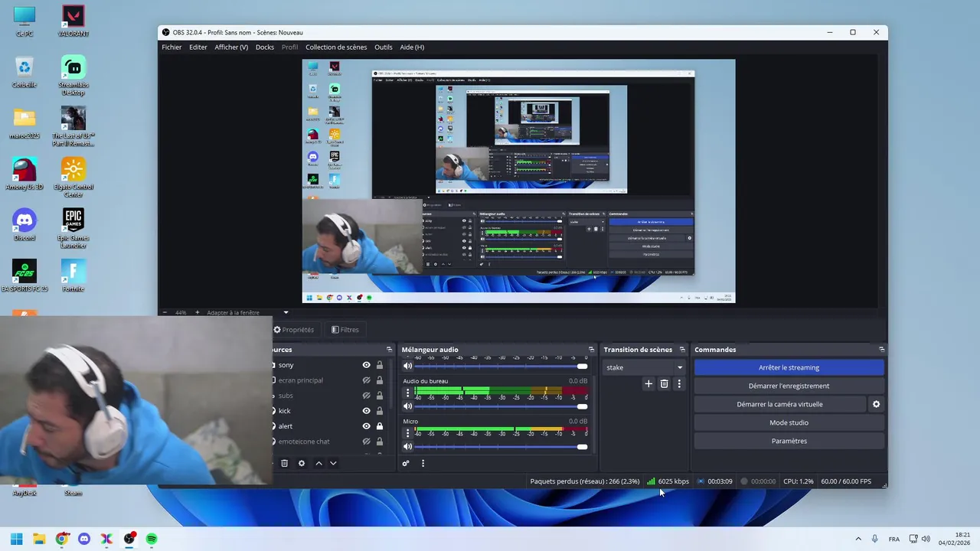Select Epic Games Launcher desktop icon

tap(73, 229)
